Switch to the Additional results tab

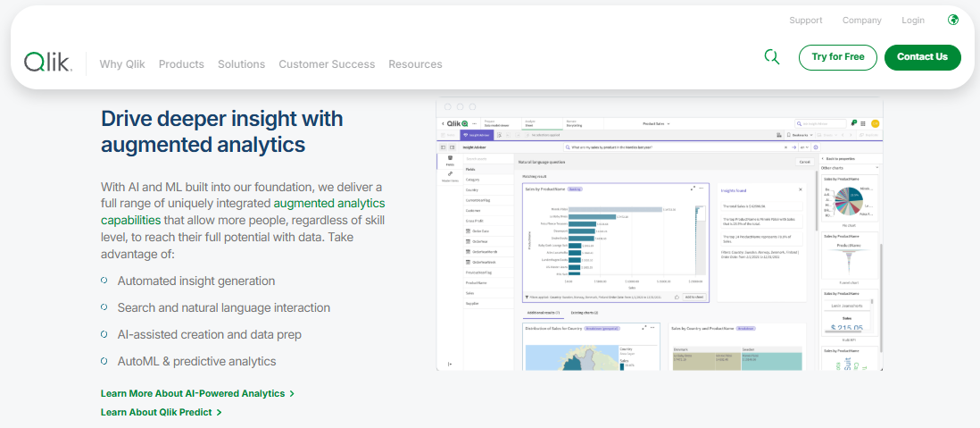[x=543, y=312]
